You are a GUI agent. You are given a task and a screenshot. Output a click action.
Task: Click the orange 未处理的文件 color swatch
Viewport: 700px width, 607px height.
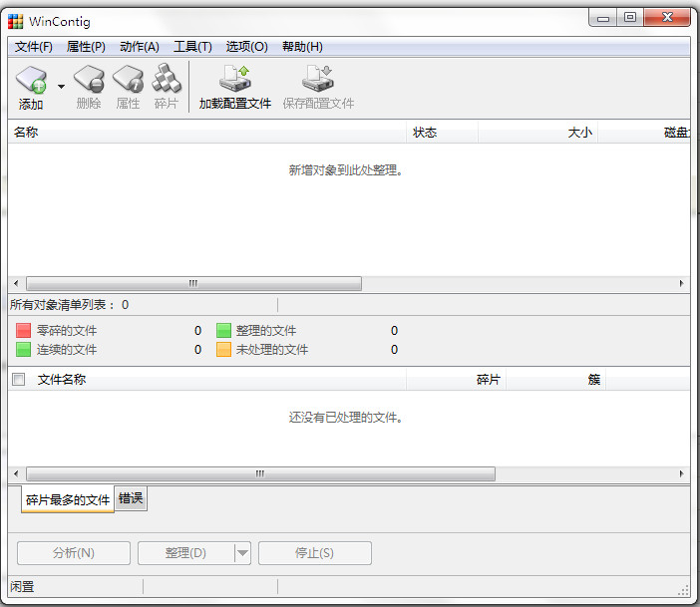click(x=223, y=350)
